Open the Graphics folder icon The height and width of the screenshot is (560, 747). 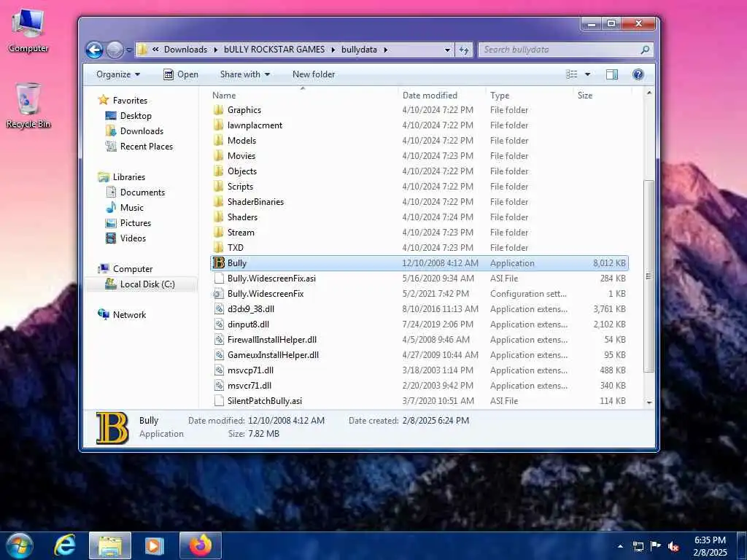coord(219,110)
